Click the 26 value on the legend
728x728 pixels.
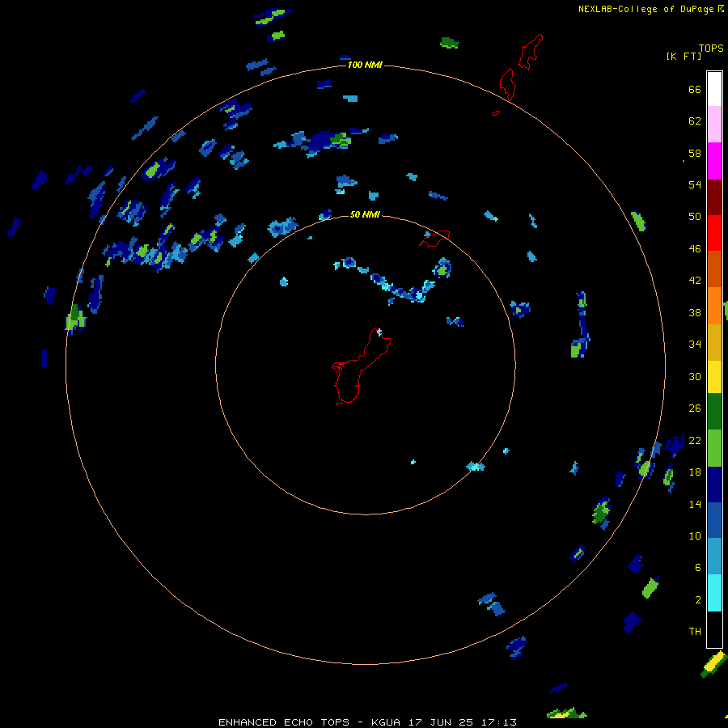(695, 408)
